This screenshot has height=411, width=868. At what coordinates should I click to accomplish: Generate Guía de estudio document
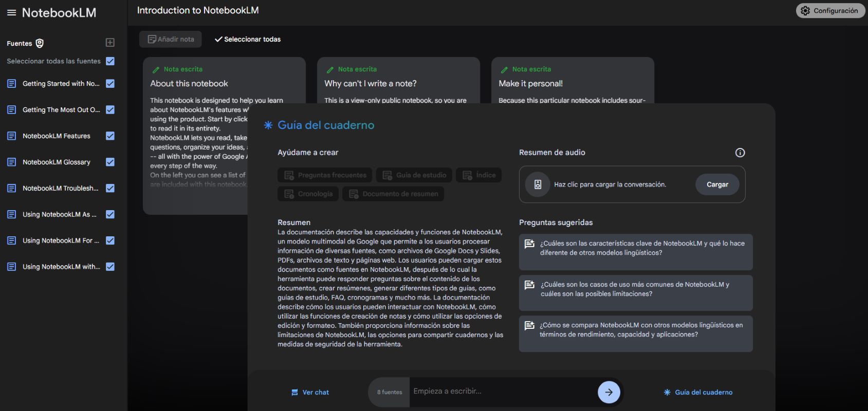click(x=414, y=175)
